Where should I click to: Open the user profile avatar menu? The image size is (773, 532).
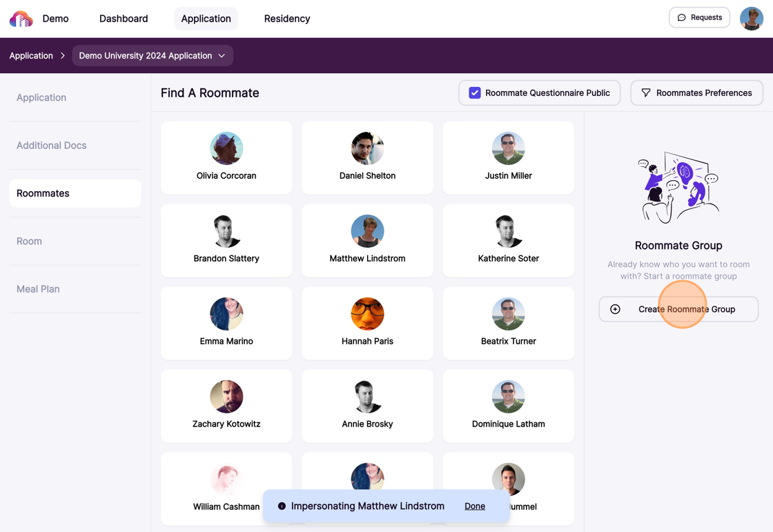pyautogui.click(x=751, y=19)
